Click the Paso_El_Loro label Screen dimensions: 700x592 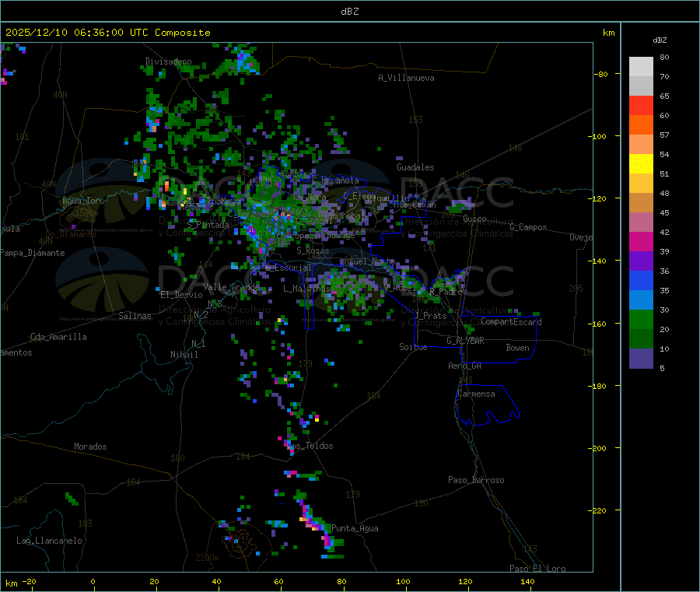537,569
